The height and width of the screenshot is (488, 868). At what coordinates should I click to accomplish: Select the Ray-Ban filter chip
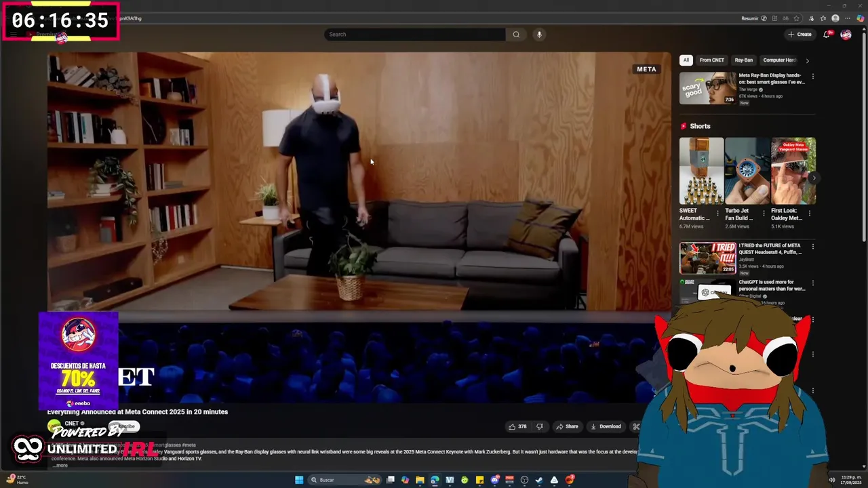tap(744, 60)
